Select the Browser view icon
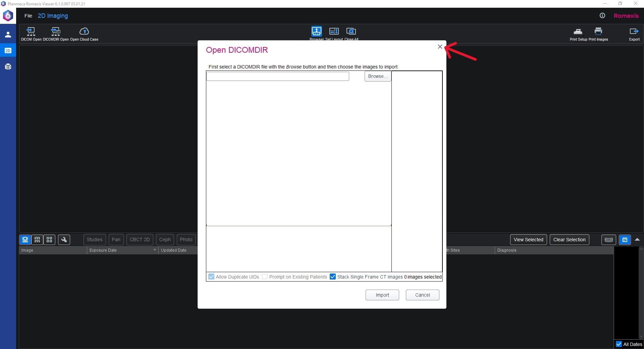The height and width of the screenshot is (349, 644). [316, 32]
